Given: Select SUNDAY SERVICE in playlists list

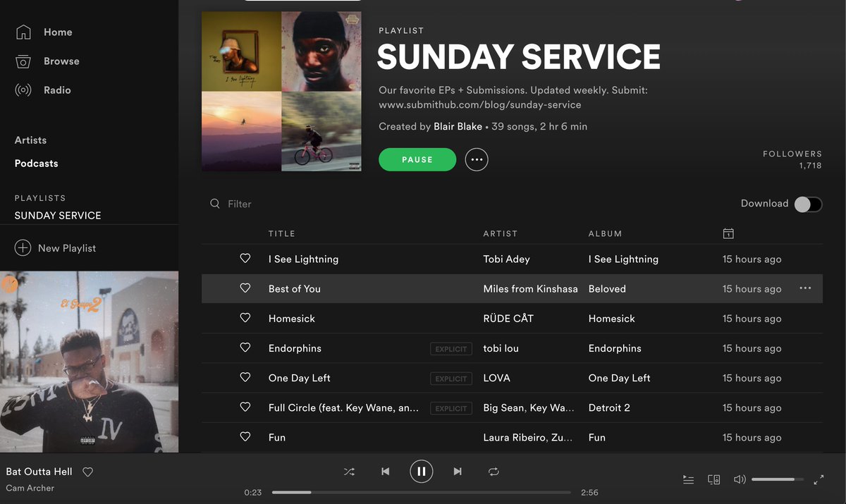Looking at the screenshot, I should tap(58, 215).
